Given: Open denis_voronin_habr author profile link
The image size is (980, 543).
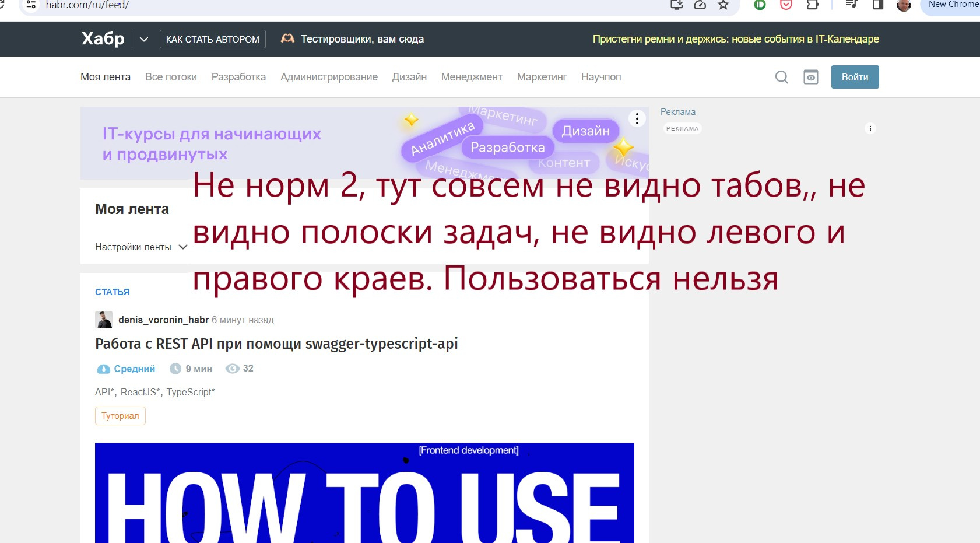Looking at the screenshot, I should [x=163, y=320].
